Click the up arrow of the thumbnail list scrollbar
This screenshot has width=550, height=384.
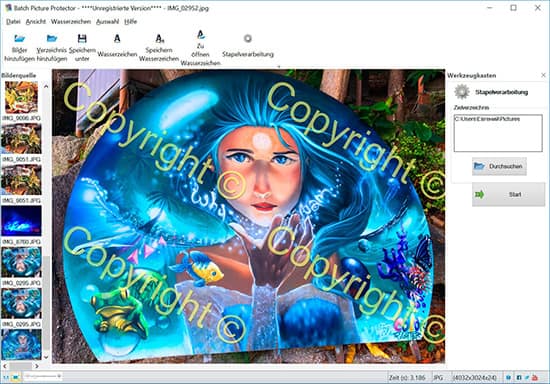tap(46, 86)
